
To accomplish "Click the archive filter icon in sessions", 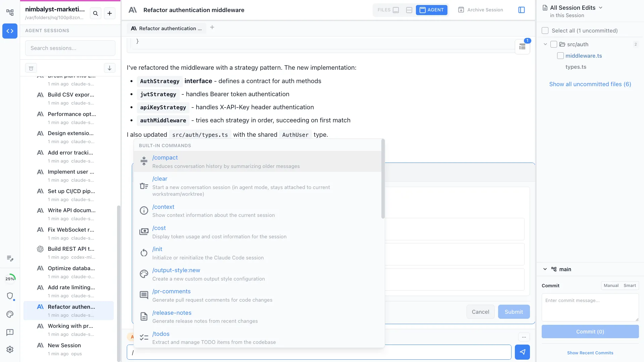I will click(31, 68).
